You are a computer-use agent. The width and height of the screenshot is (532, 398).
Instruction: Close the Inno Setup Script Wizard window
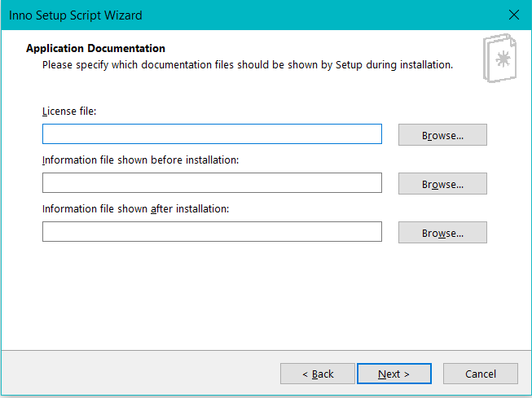tap(514, 15)
